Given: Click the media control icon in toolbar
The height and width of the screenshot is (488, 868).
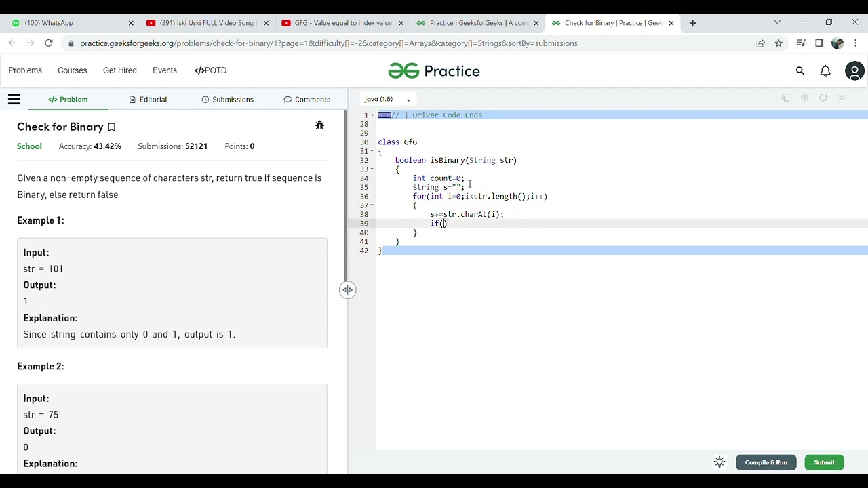Looking at the screenshot, I should click(x=801, y=43).
